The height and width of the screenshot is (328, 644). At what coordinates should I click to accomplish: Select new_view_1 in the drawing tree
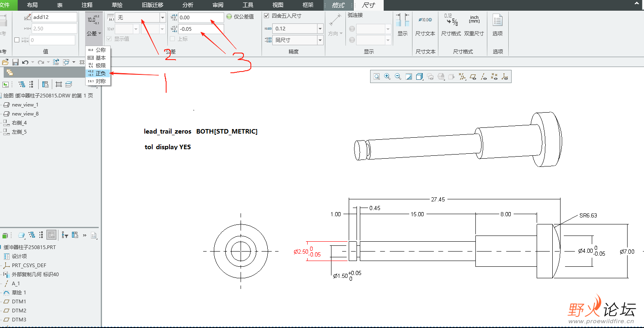25,105
